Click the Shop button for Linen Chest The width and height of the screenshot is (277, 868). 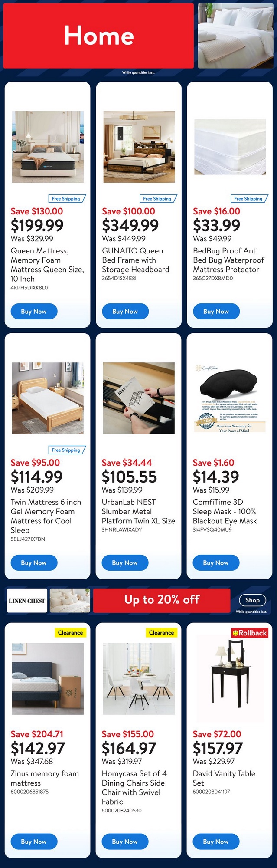point(252,600)
